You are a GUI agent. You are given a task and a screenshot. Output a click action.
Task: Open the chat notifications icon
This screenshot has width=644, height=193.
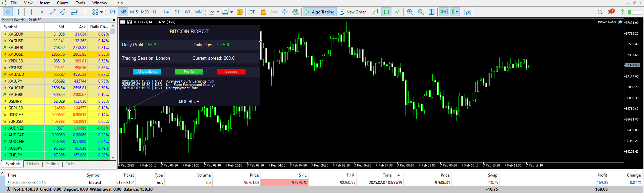coord(611,12)
